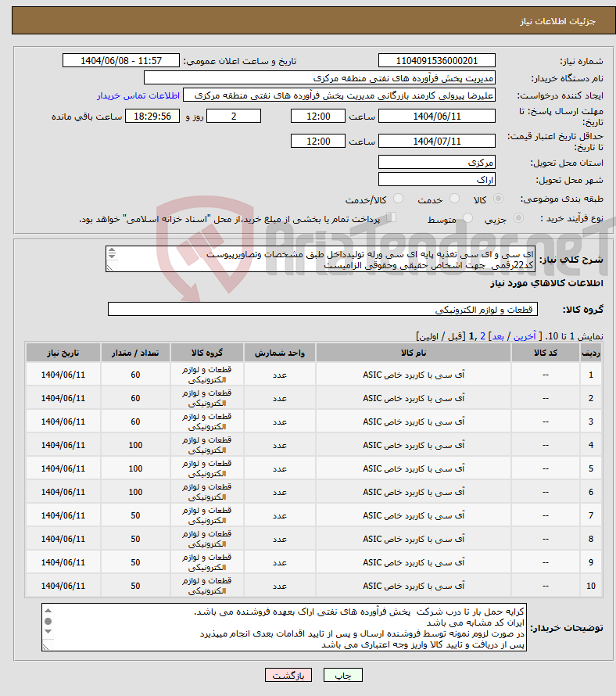Click the item name in row 5
This screenshot has width=616, height=696.
tap(414, 468)
